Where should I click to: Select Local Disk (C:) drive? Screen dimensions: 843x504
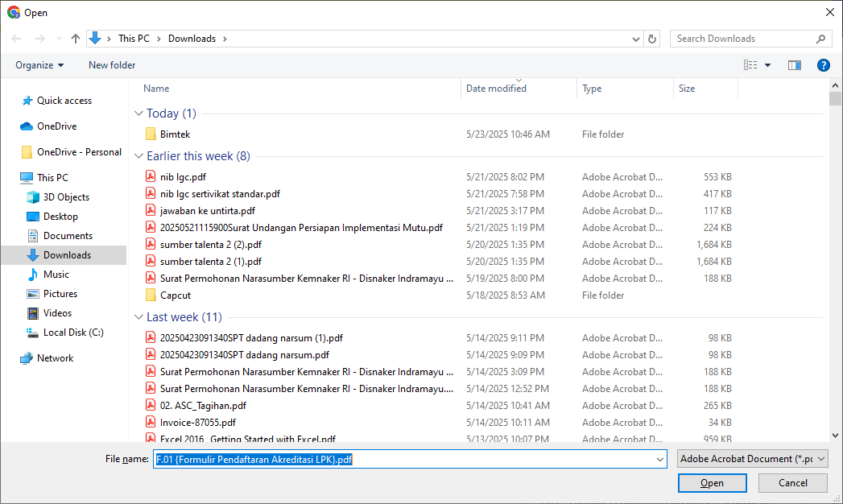(x=73, y=333)
